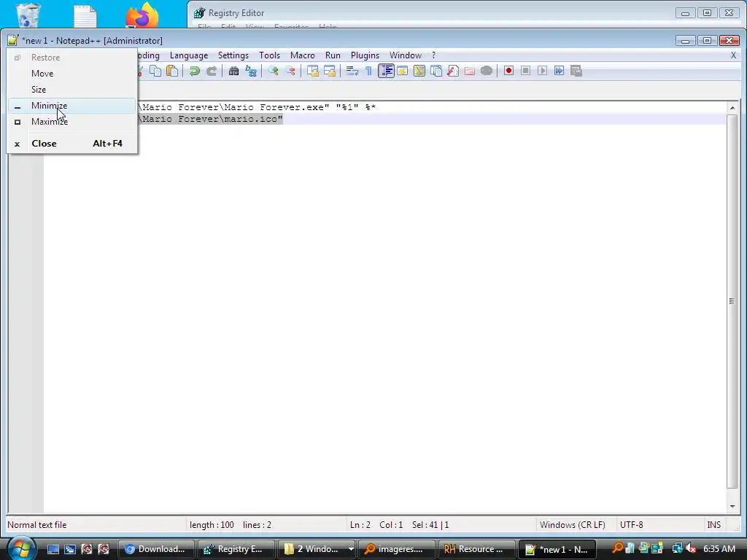747x560 pixels.
Task: Switch to Resource Hacker taskbar button
Action: pos(476,549)
